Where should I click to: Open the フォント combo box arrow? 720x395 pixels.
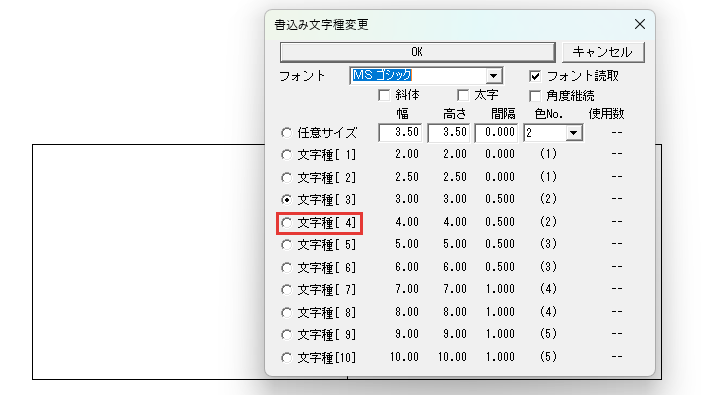click(x=493, y=76)
